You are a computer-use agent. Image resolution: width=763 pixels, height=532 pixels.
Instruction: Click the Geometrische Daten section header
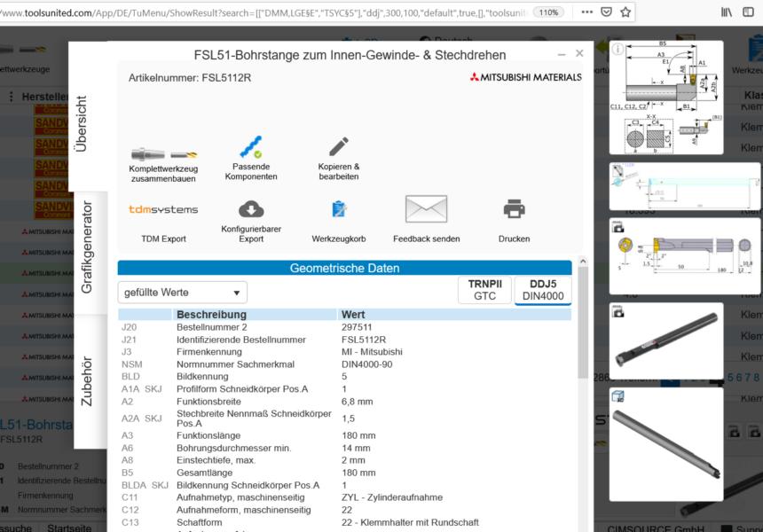(344, 268)
